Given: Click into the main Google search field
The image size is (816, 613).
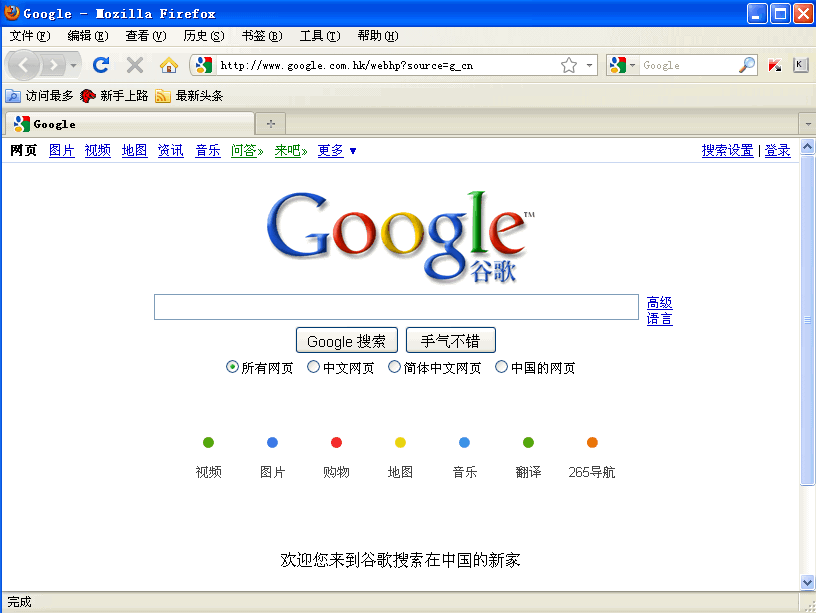Looking at the screenshot, I should [x=396, y=307].
